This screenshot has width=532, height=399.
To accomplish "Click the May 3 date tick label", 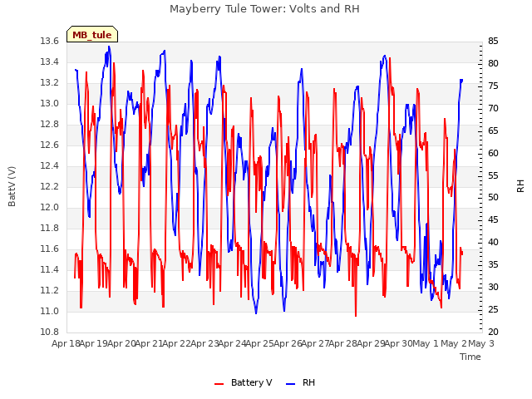I will tap(481, 343).
